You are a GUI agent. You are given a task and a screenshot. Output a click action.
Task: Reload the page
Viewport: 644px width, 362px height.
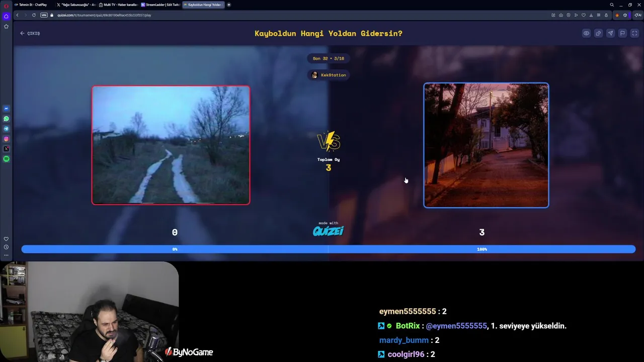click(34, 15)
